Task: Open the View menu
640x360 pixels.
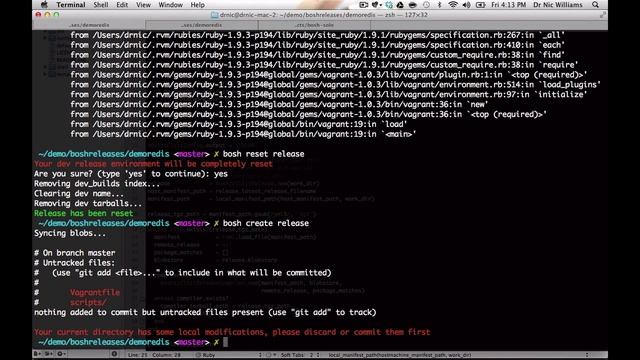Action: click(143, 5)
